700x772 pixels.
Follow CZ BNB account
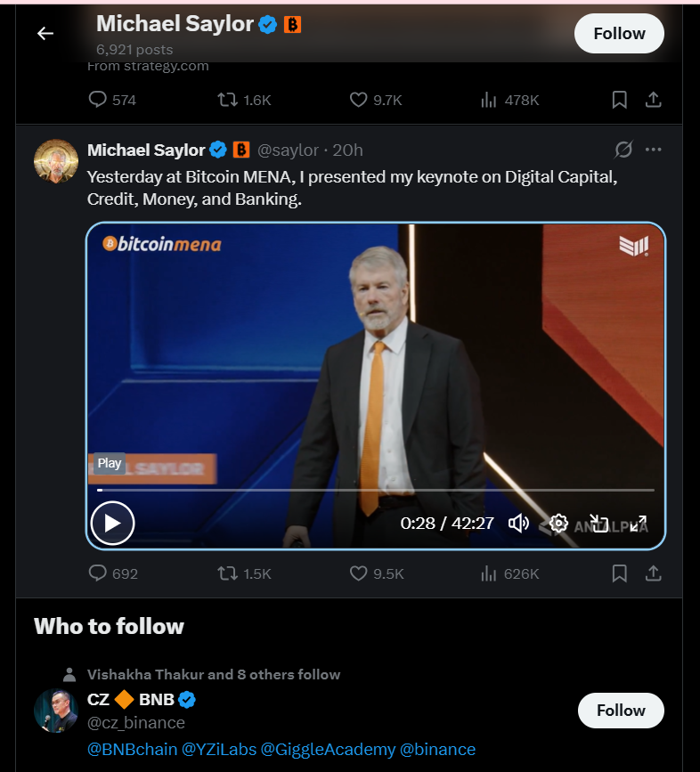click(621, 711)
